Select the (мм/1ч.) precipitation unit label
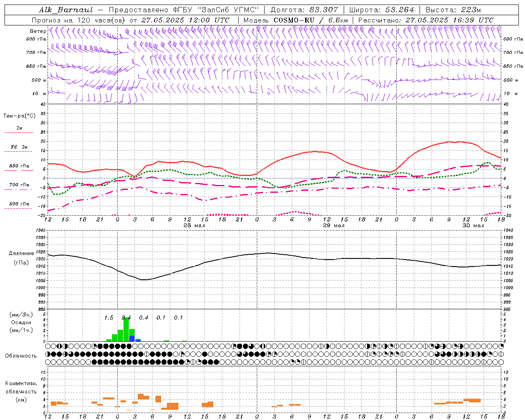Image resolution: width=525 pixels, height=420 pixels. [x=21, y=330]
